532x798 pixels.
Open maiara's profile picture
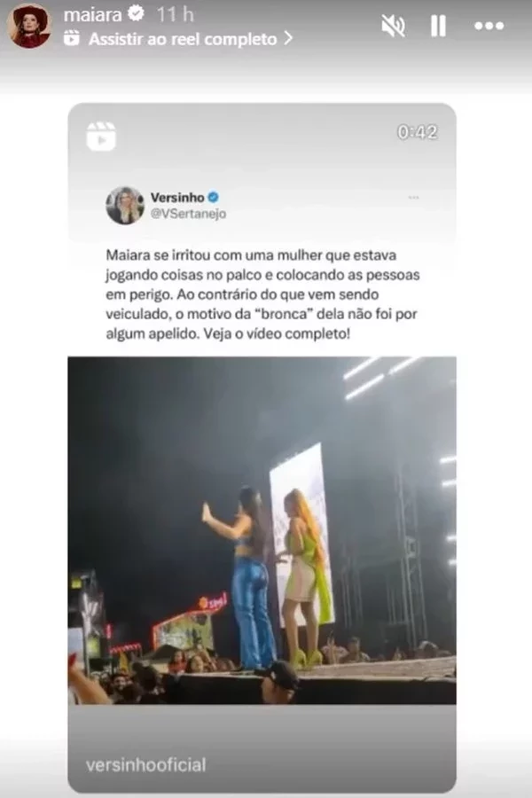coord(29,26)
